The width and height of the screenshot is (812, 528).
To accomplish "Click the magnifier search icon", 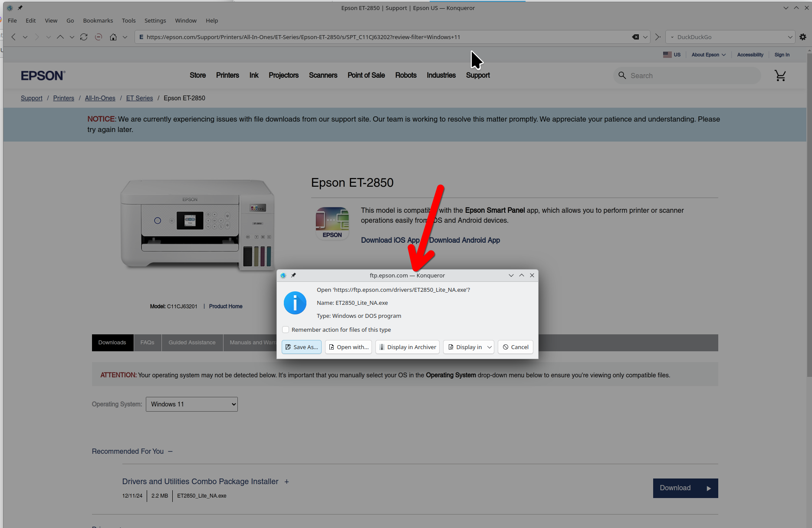I will coord(622,76).
